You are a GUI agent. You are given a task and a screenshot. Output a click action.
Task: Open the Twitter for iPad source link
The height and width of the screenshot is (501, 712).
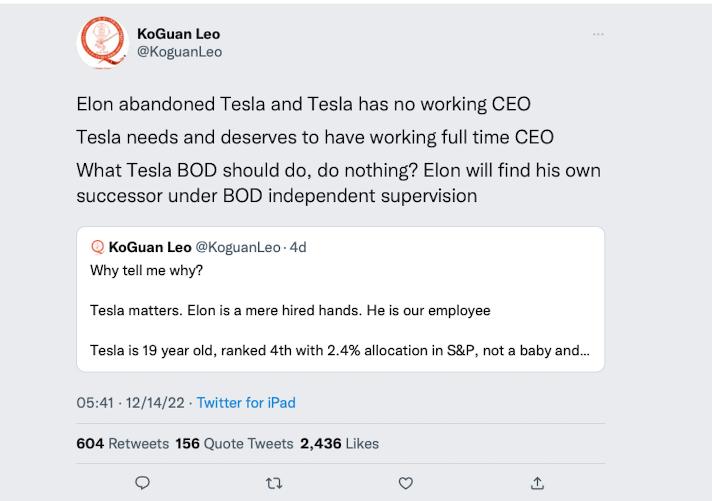(246, 402)
